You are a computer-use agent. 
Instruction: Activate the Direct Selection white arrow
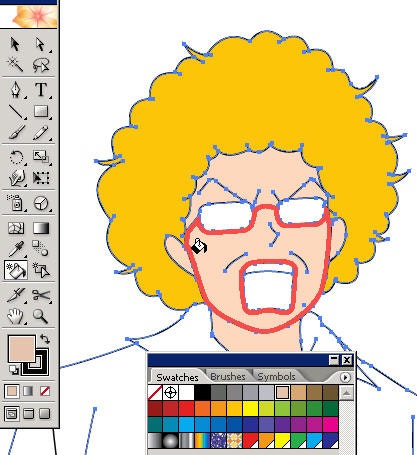click(40, 44)
